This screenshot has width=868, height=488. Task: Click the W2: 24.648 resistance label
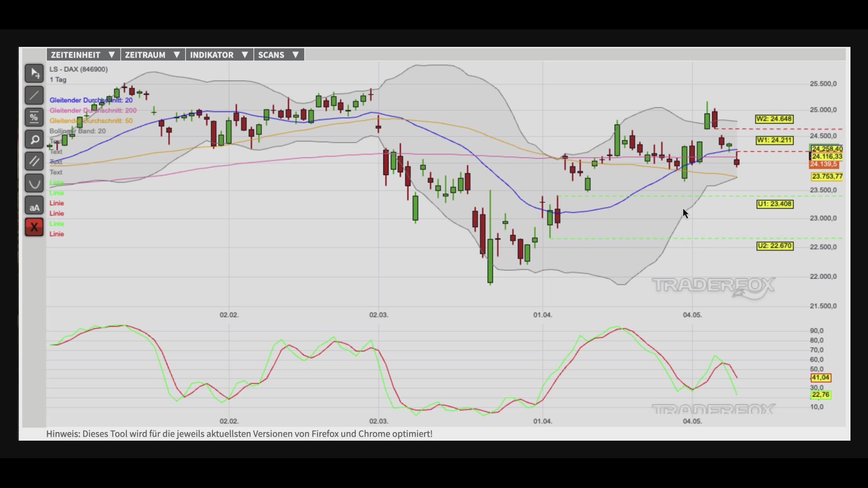(774, 119)
